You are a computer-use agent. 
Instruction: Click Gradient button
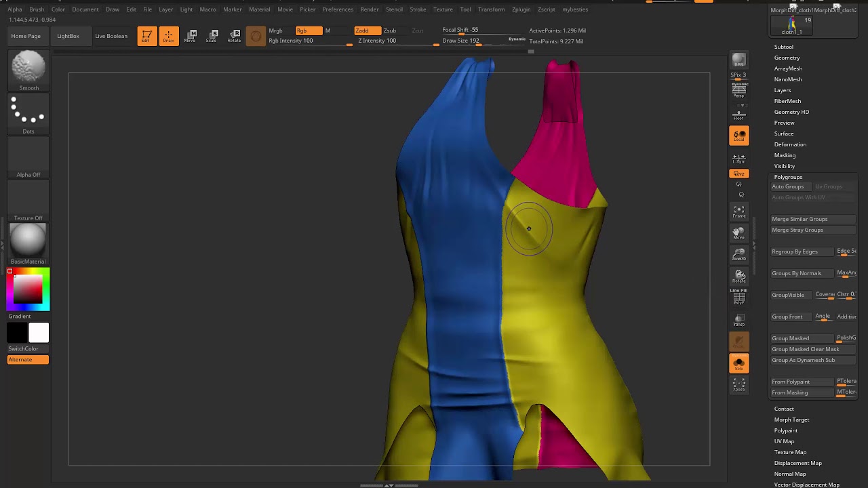point(28,316)
